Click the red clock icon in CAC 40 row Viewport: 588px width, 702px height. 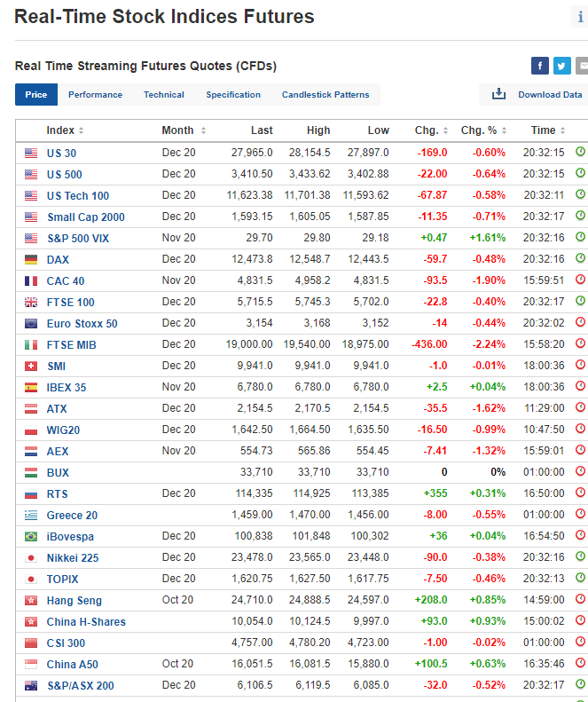click(581, 280)
